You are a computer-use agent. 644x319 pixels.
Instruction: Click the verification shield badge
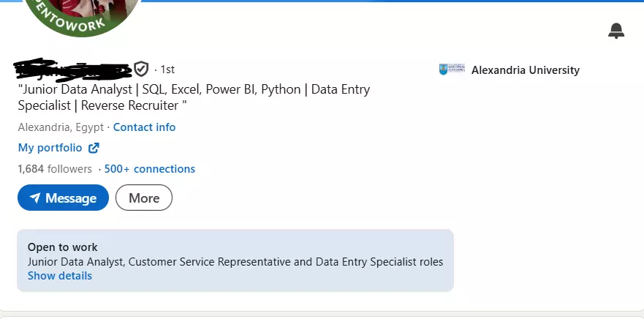pyautogui.click(x=141, y=70)
